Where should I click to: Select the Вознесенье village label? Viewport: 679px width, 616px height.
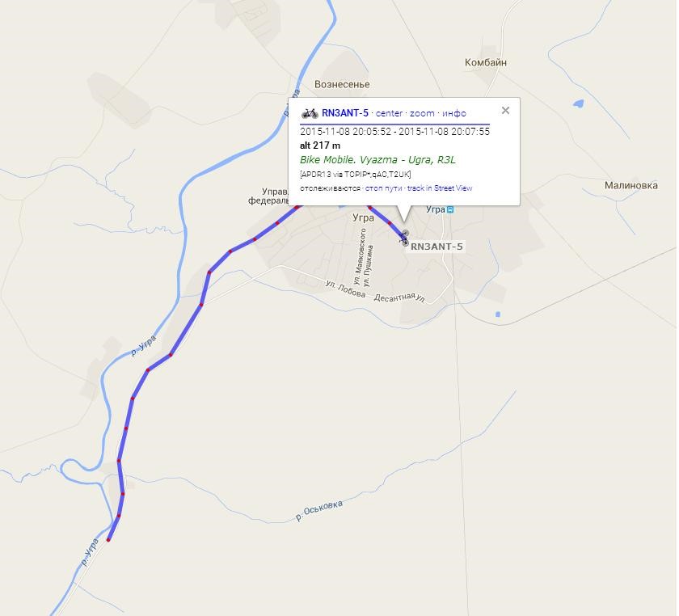point(342,84)
